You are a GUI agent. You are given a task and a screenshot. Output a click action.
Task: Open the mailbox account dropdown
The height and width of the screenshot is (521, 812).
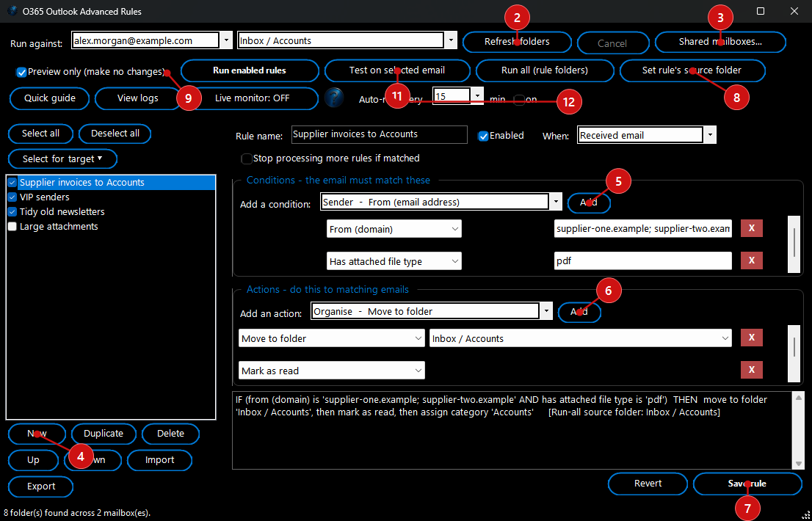click(x=226, y=40)
